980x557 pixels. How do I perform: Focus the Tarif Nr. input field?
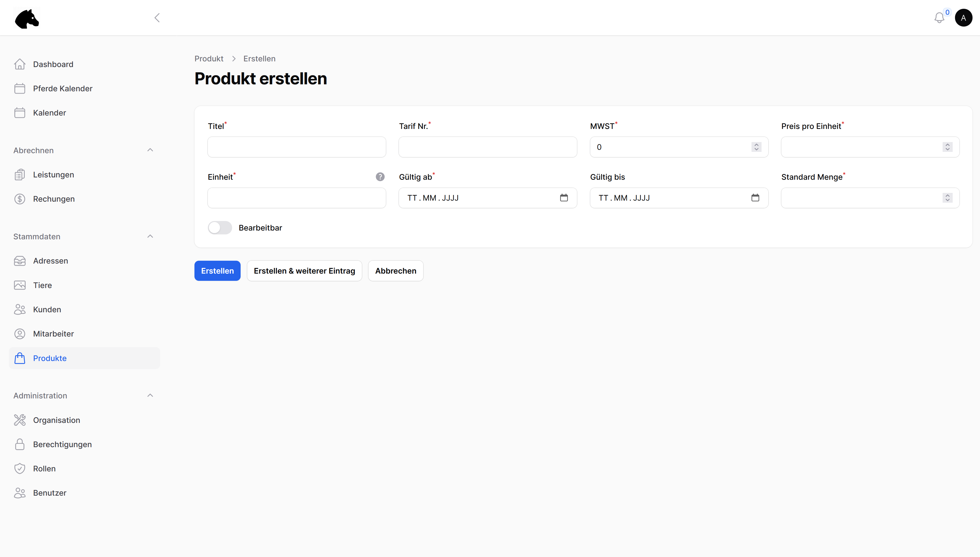coord(488,147)
